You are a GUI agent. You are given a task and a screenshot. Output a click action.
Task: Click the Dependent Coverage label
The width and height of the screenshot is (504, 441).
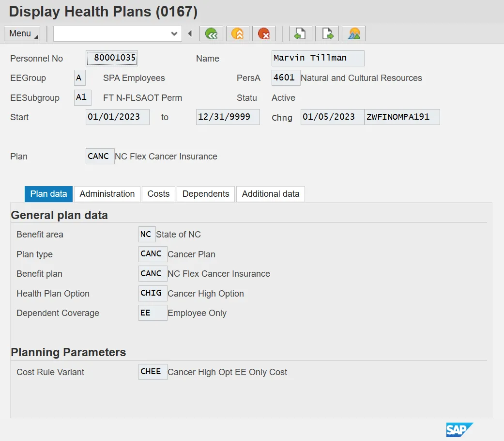pos(58,313)
